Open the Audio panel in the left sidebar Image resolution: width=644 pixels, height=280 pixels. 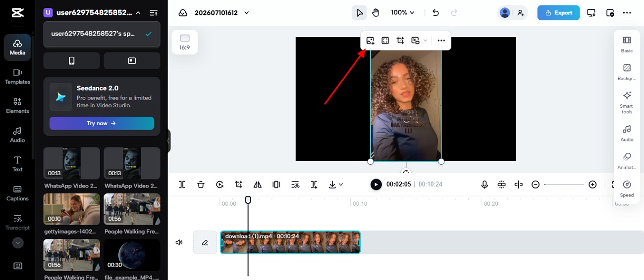pyautogui.click(x=17, y=135)
